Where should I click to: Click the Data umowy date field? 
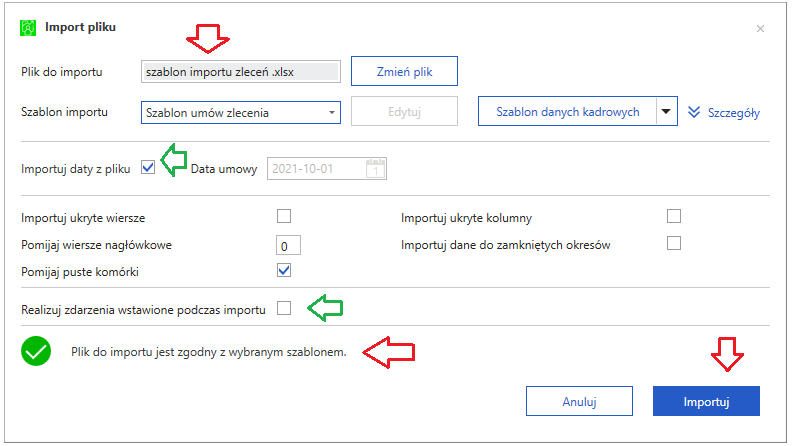[327, 168]
